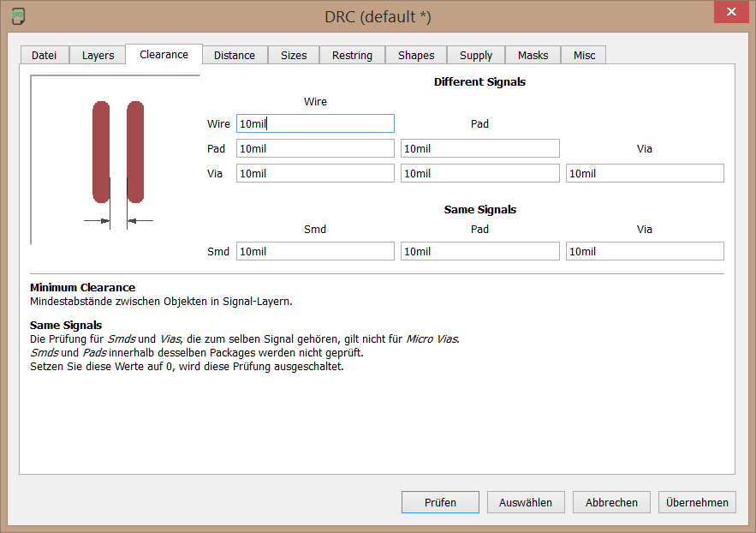Apply settings with Übernehmen button
756x533 pixels.
click(697, 502)
